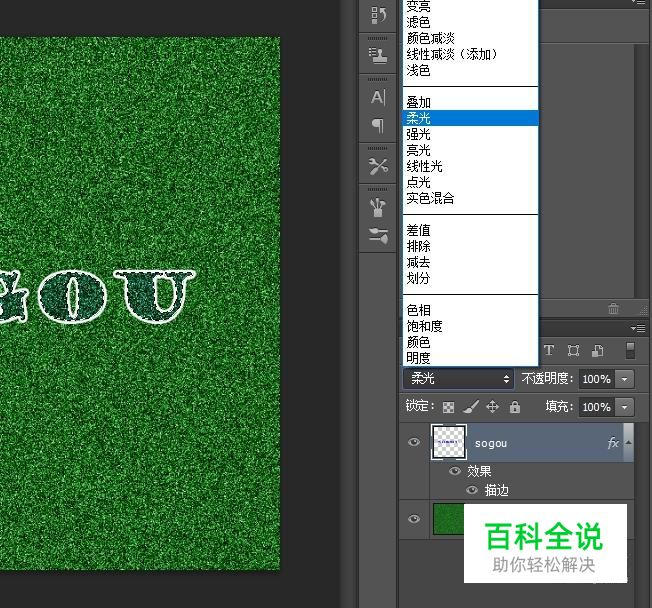Select 颜色减淡 blend mode

(x=471, y=38)
